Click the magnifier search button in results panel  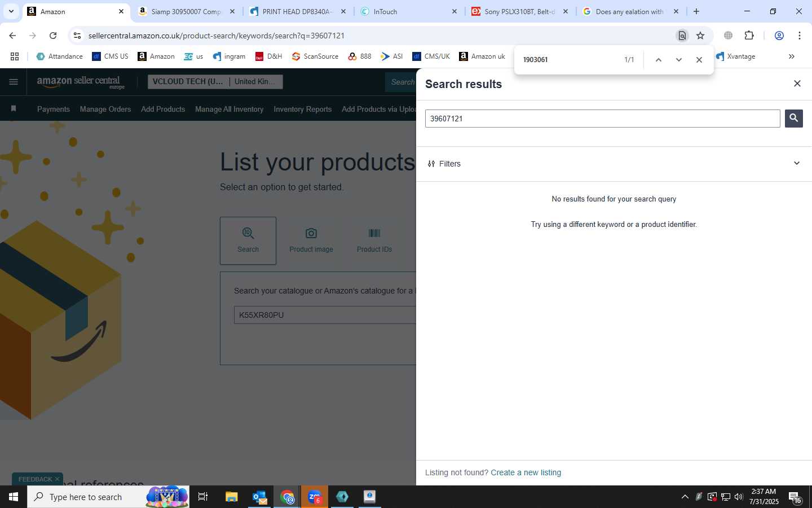(793, 118)
